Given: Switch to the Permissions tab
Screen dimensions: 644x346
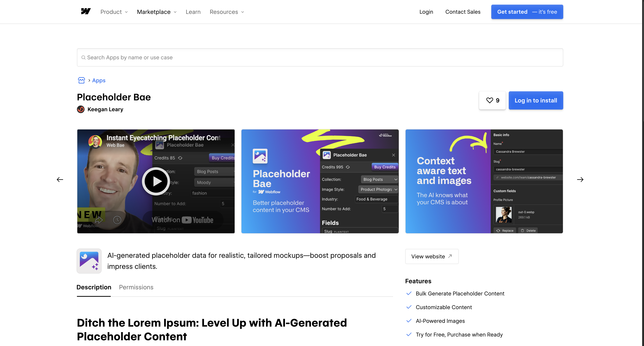Looking at the screenshot, I should [x=136, y=287].
